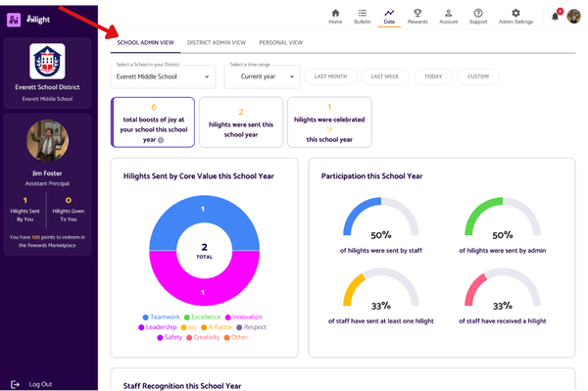Click Log Out text link
Image resolution: width=588 pixels, height=391 pixels.
[40, 384]
